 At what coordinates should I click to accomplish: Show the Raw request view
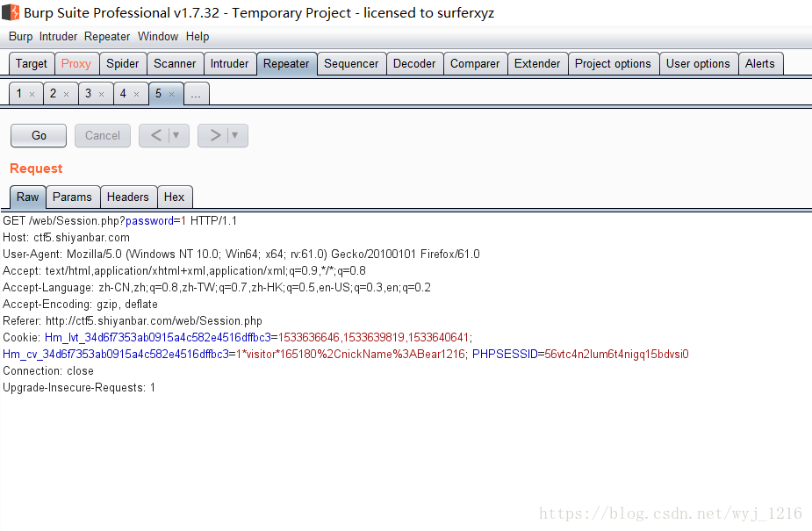click(27, 197)
